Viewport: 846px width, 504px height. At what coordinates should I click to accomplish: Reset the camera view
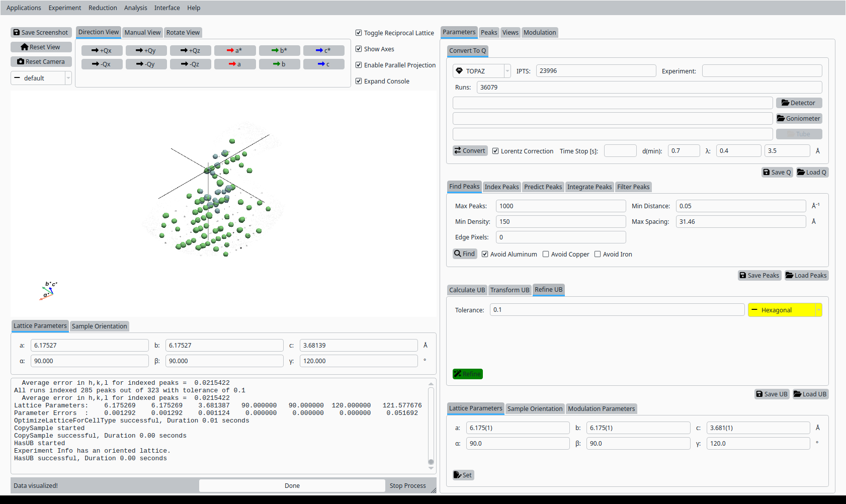41,62
